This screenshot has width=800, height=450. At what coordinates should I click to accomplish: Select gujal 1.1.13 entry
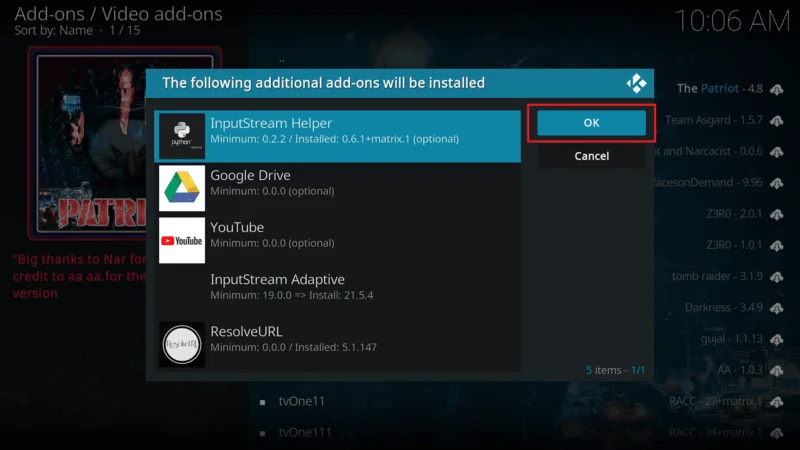[732, 339]
